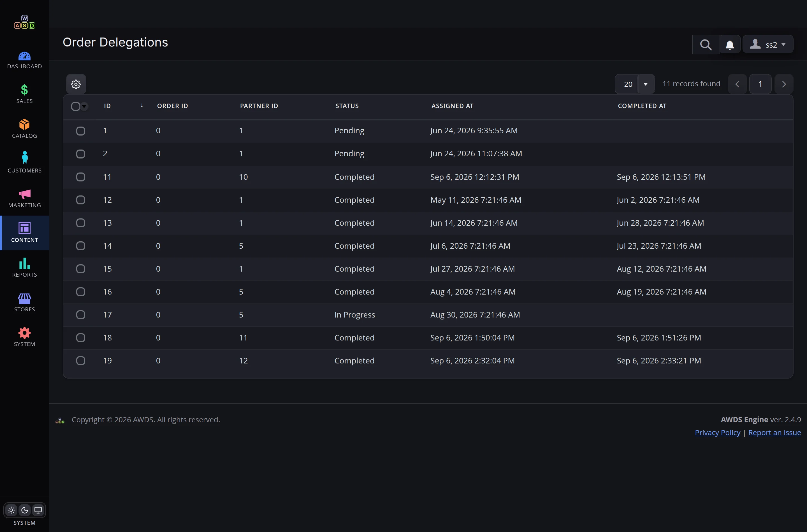Sort by the Partner ID column header
Viewport: 807px width, 532px height.
pos(259,106)
